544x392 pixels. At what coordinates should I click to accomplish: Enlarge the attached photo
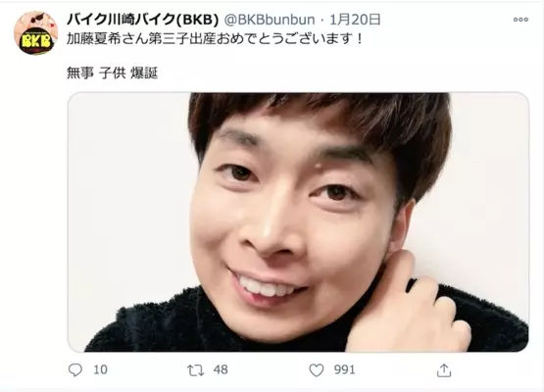click(x=298, y=222)
